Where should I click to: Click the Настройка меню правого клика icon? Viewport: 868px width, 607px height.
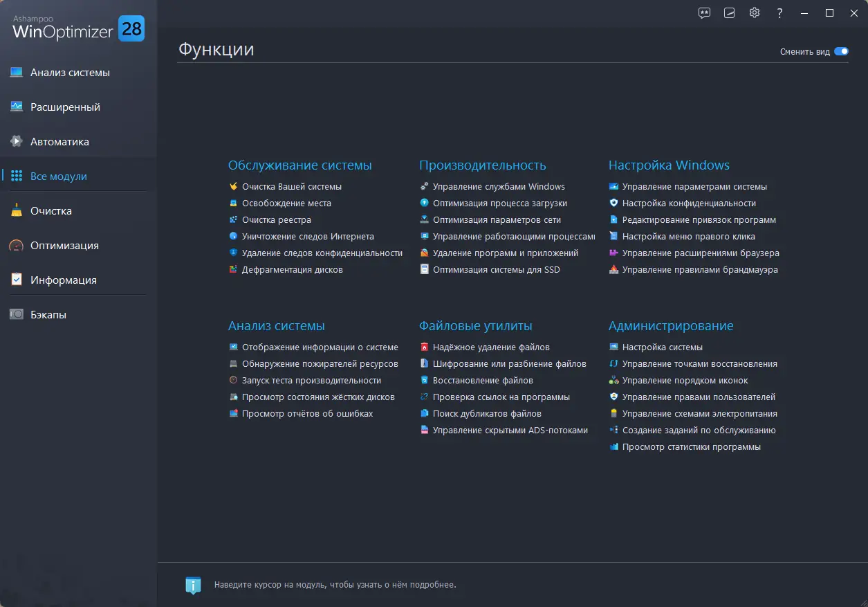pyautogui.click(x=613, y=237)
